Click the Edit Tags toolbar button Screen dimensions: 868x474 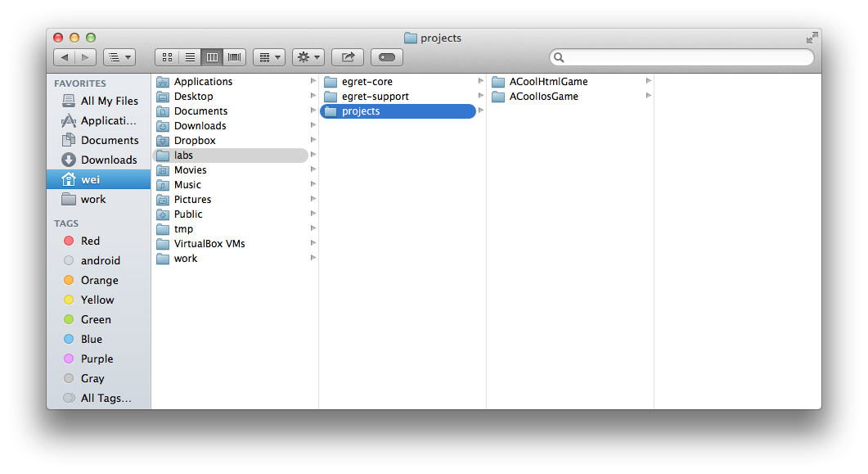click(387, 57)
